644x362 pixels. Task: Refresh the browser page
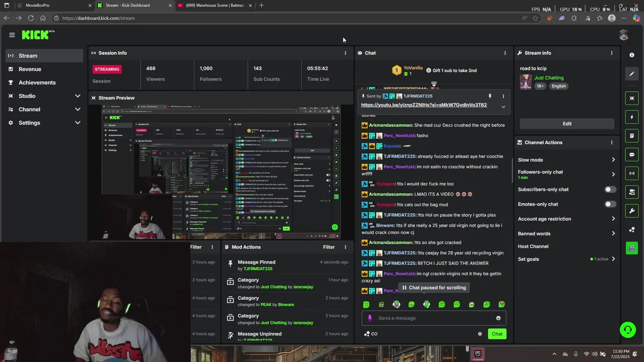[x=31, y=18]
